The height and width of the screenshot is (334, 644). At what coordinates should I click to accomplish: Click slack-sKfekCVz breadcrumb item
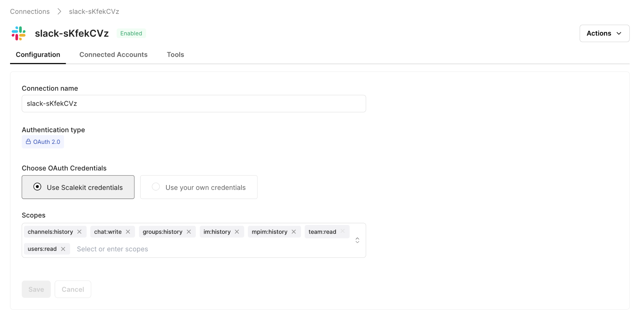click(x=94, y=12)
